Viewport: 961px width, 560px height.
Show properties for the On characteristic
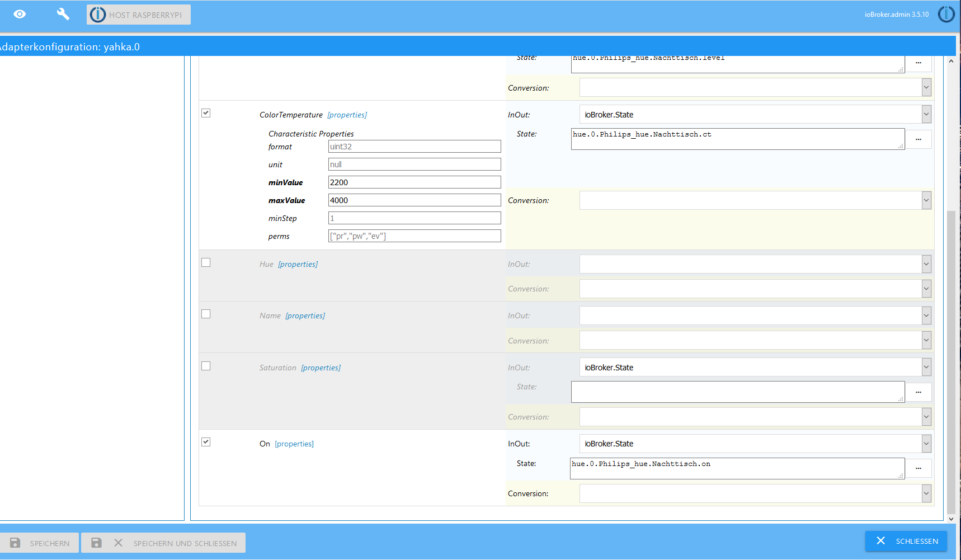coord(294,444)
